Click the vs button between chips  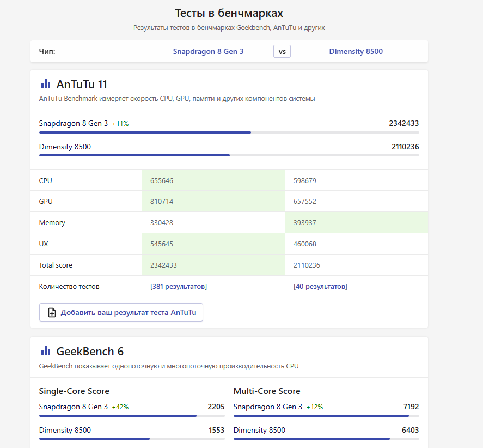point(282,51)
